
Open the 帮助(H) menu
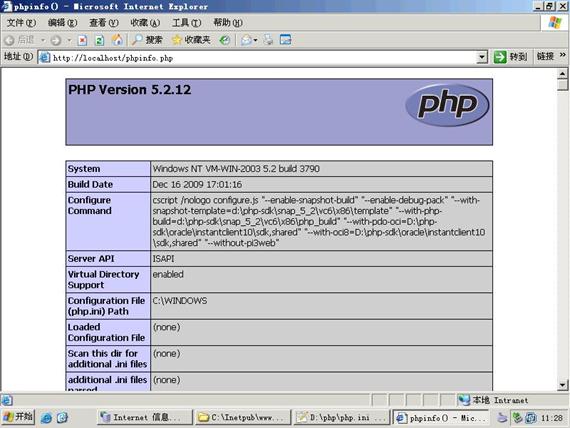click(x=228, y=23)
